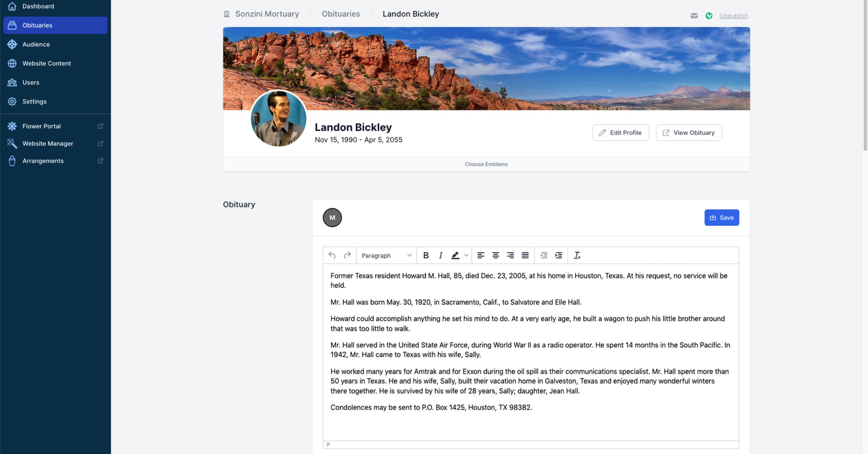Screen dimensions: 868x454
Task: Click the redo arrow in editor toolbar
Action: tap(347, 256)
